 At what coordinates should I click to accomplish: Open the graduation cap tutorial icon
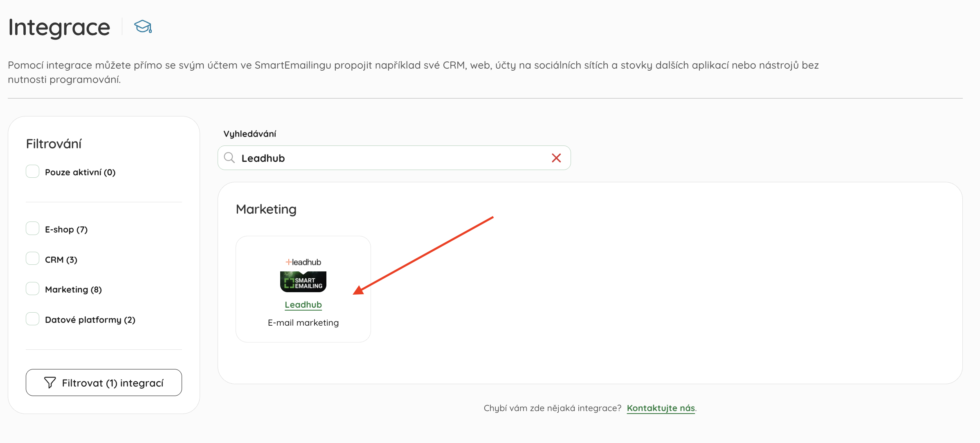tap(143, 27)
